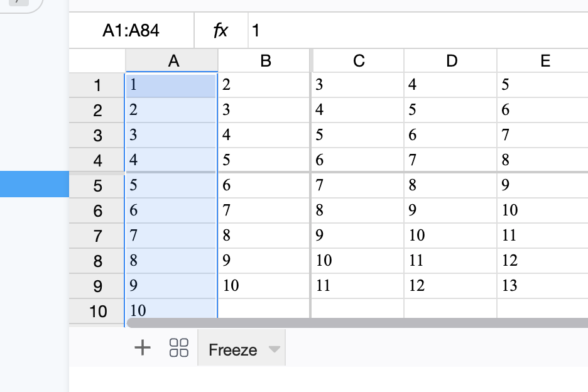Open the Freeze options dropdown arrow
588x392 pixels.
point(275,349)
